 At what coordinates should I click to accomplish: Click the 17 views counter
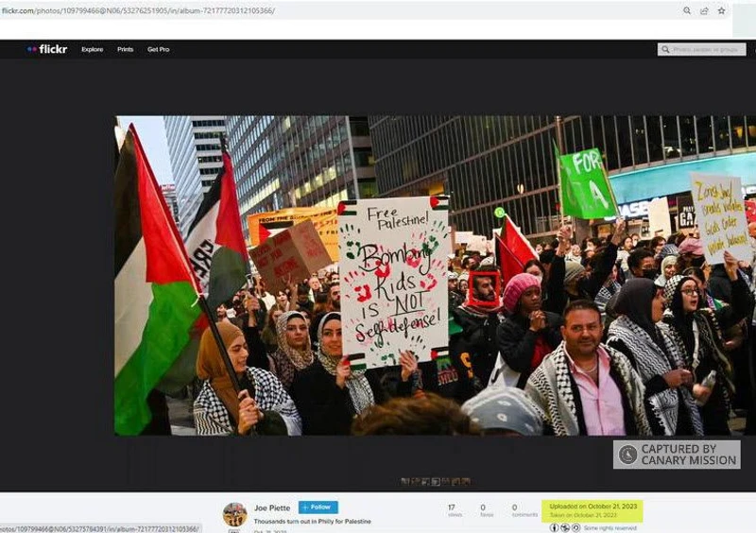tap(452, 510)
